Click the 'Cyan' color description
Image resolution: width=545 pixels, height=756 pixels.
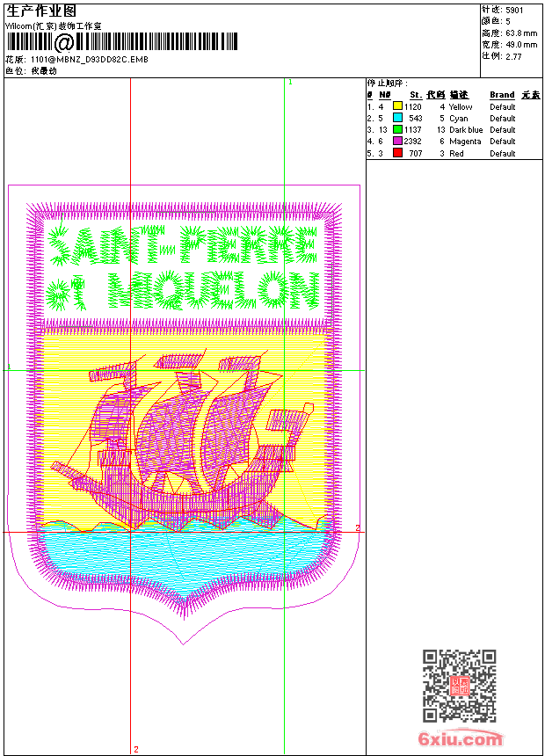458,118
